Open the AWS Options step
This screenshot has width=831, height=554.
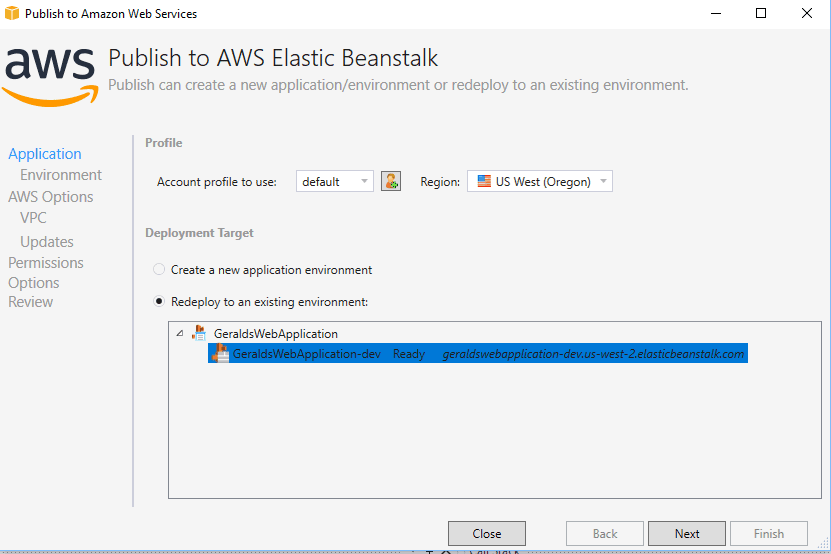(50, 197)
